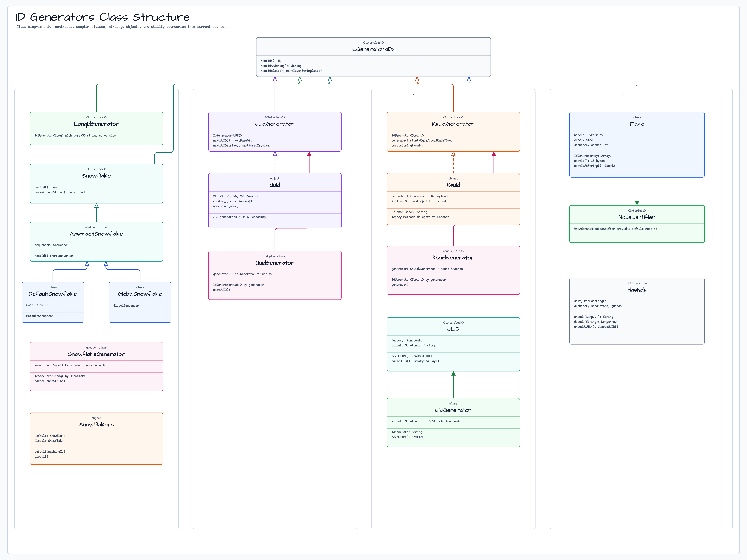Image resolution: width=747 pixels, height=560 pixels.
Task: Click the 'parse(Long/String): SnowflakeId' line
Action: pos(61,192)
